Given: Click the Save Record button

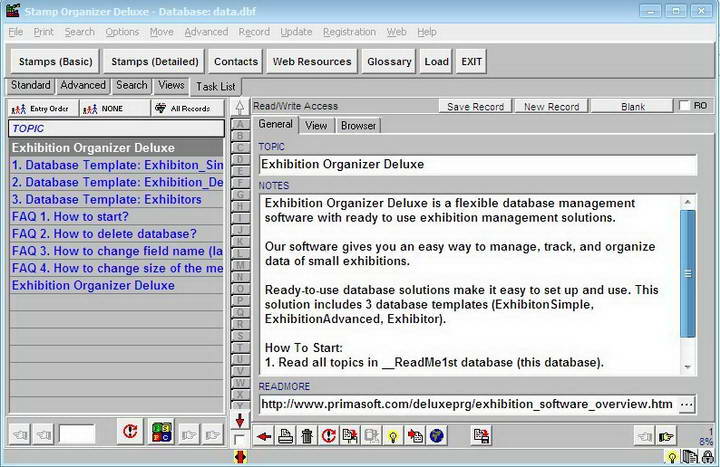Looking at the screenshot, I should tap(475, 107).
